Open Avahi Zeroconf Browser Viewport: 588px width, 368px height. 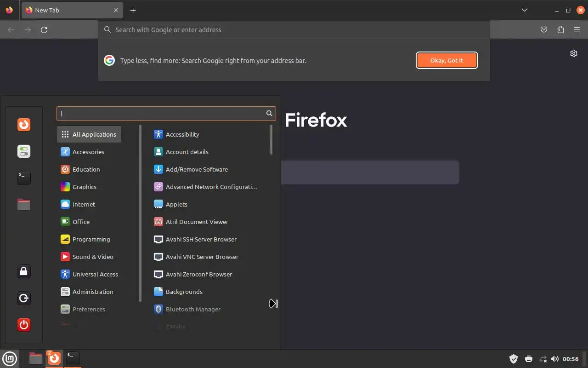[x=193, y=274]
